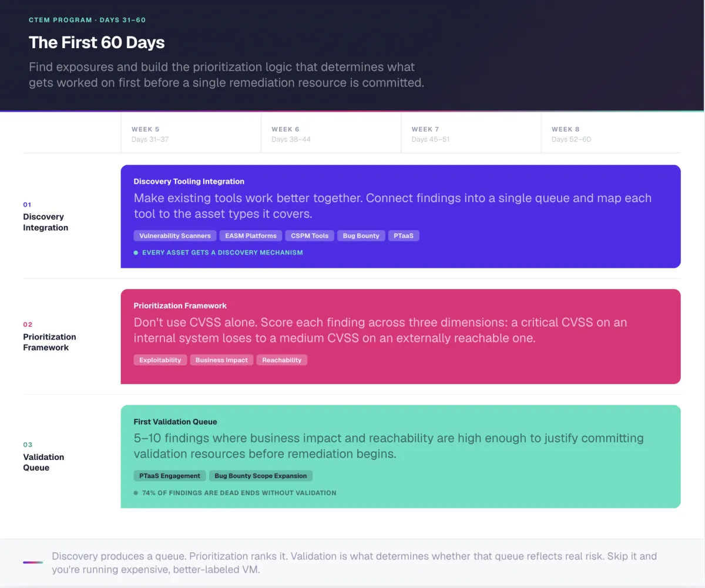Viewport: 705px width, 588px height.
Task: Click the Week 7 column header
Action: pos(471,134)
